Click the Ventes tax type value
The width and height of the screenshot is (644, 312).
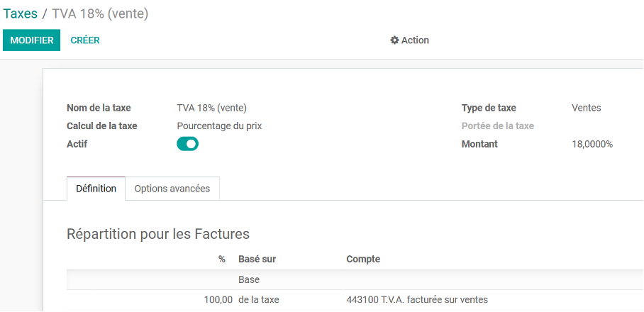pyautogui.click(x=586, y=108)
